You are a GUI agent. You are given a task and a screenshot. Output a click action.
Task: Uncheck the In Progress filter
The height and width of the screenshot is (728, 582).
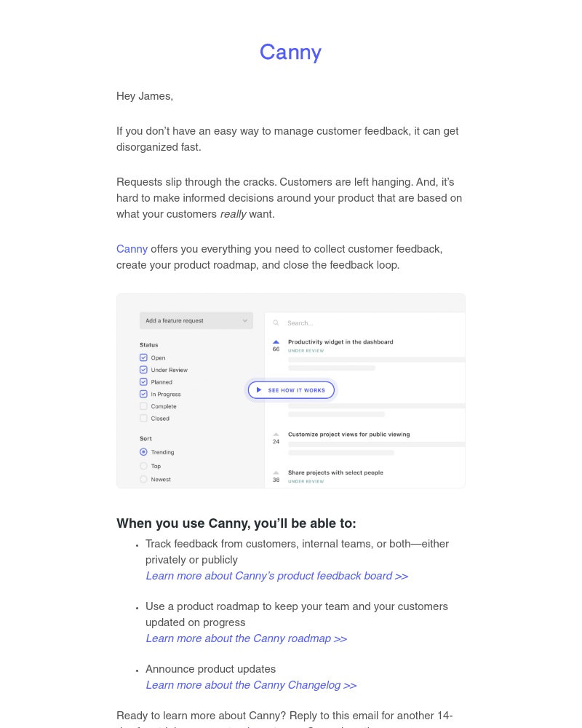(x=143, y=394)
